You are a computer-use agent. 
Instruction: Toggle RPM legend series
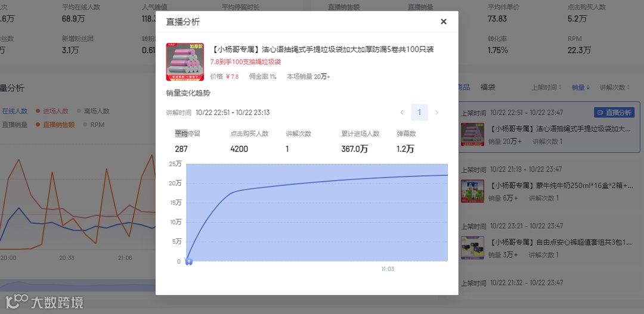tap(94, 125)
